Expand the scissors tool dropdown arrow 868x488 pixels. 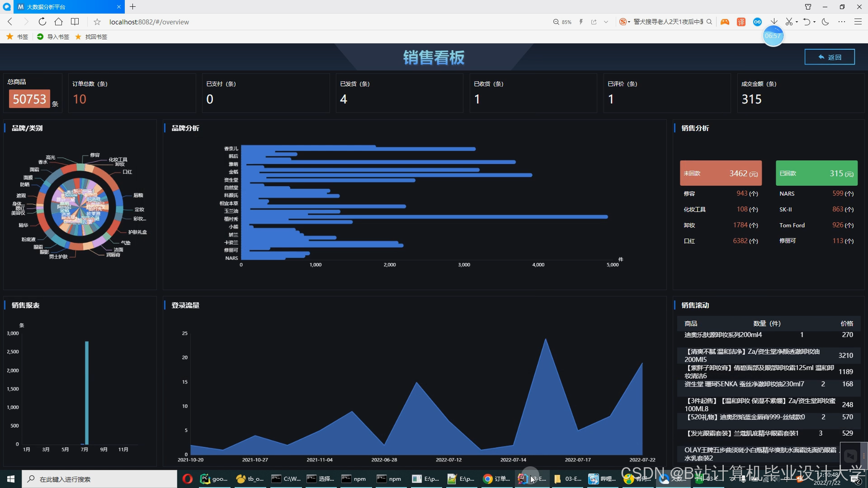pyautogui.click(x=797, y=22)
